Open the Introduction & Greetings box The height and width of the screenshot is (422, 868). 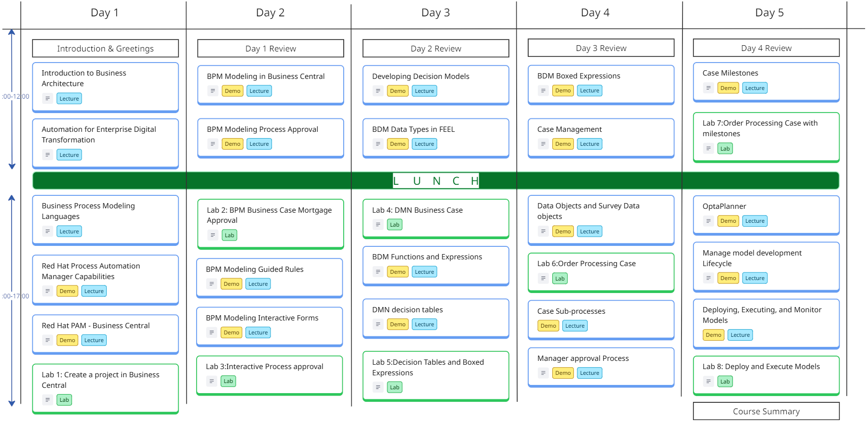(x=105, y=49)
